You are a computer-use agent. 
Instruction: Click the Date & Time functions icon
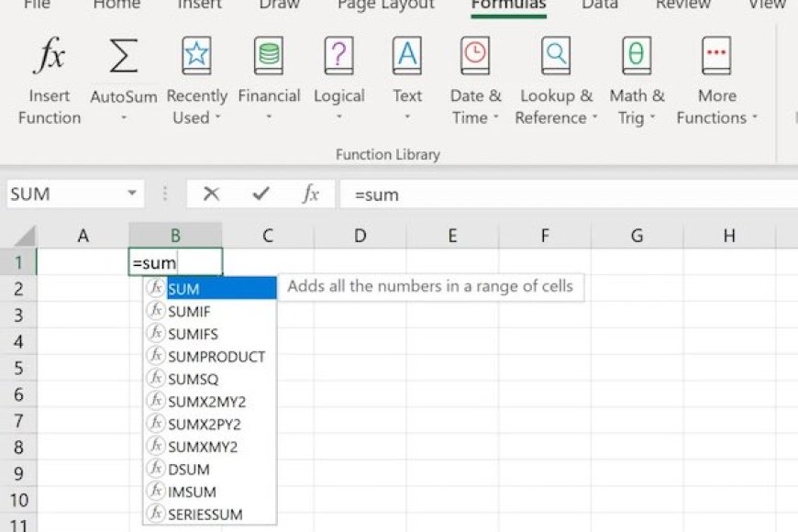pos(474,57)
